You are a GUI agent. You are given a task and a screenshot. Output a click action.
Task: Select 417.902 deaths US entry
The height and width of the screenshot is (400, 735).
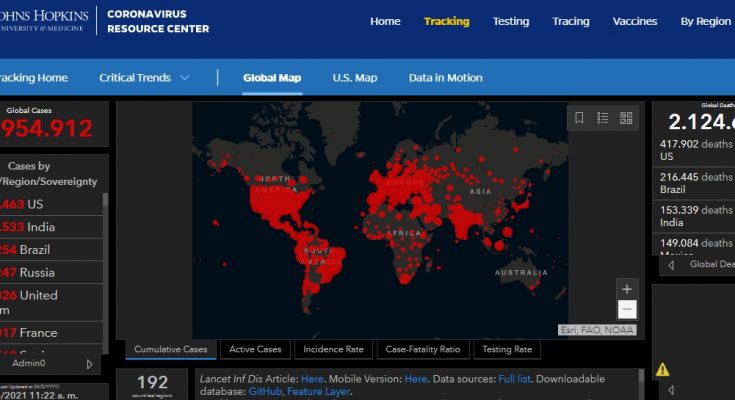coord(696,150)
